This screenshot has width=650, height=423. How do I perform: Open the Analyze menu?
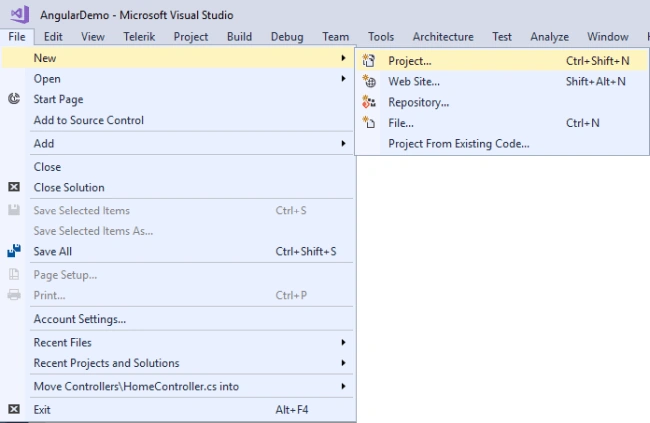point(550,36)
